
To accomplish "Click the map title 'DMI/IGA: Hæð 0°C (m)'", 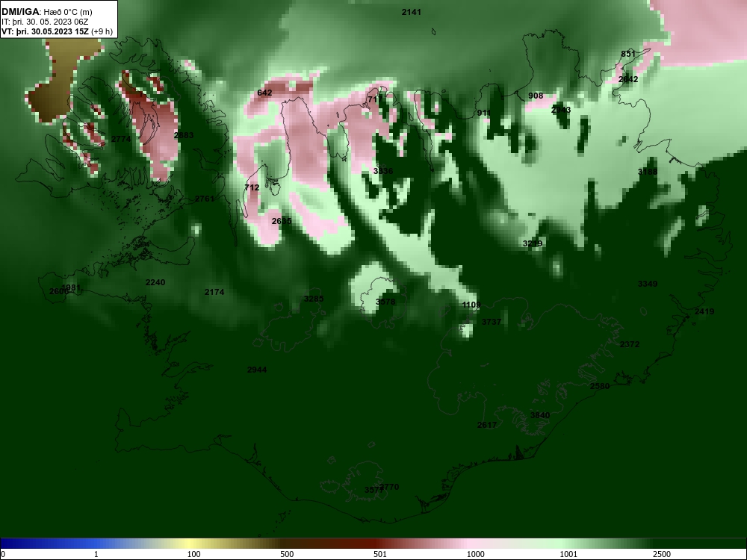I will 46,12.
